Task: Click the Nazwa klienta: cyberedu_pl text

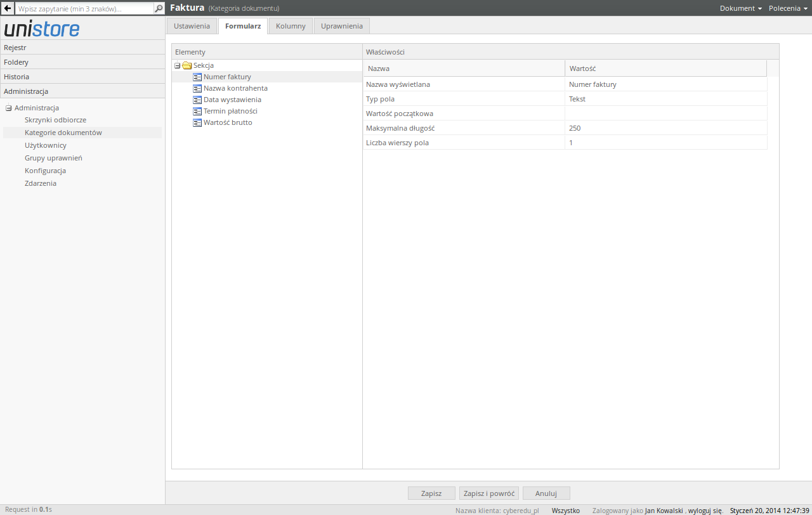Action: [497, 510]
